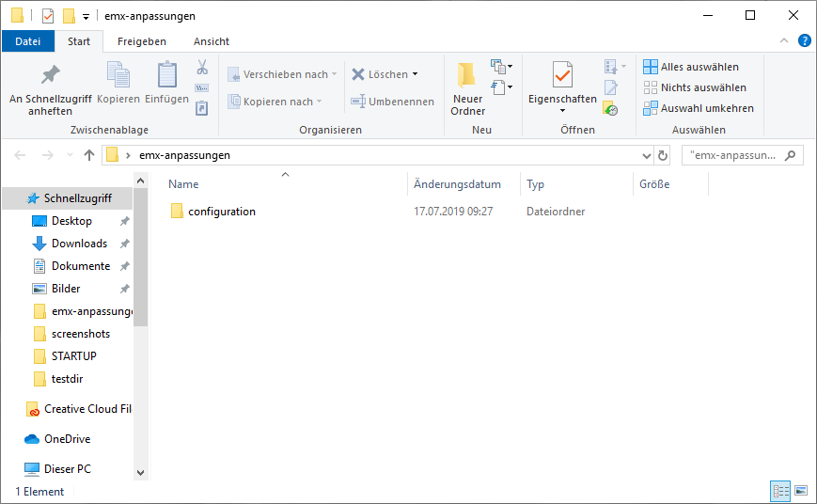Click the scissors Ausschneiden icon
Viewport: 817px width, 504px height.
point(202,68)
